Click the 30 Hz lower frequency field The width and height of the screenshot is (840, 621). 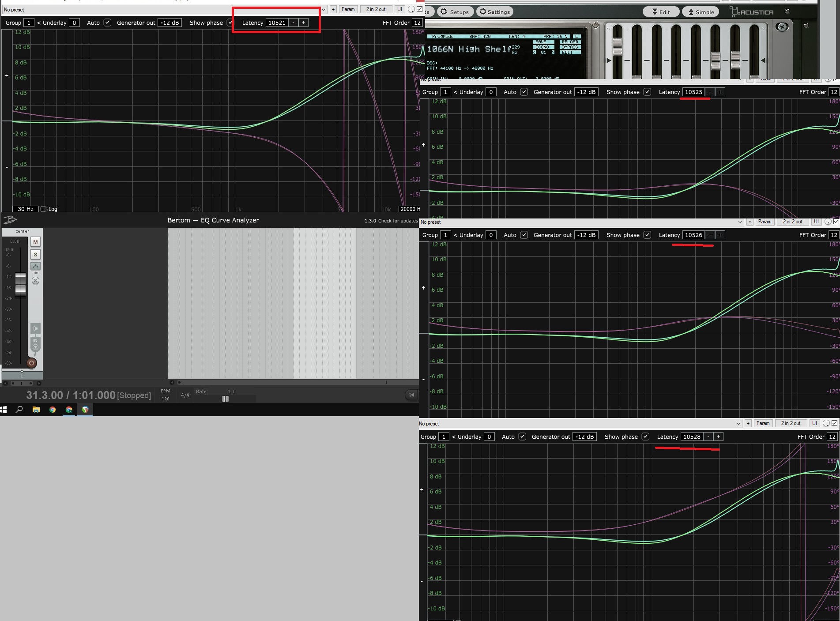[26, 209]
